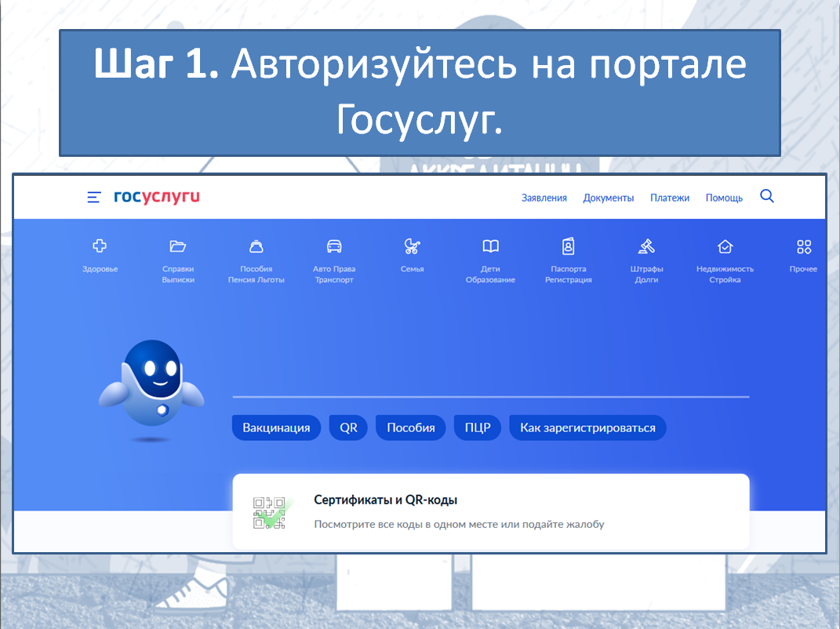Click the Как зарегистрироваться button
This screenshot has width=840, height=629.
click(587, 427)
